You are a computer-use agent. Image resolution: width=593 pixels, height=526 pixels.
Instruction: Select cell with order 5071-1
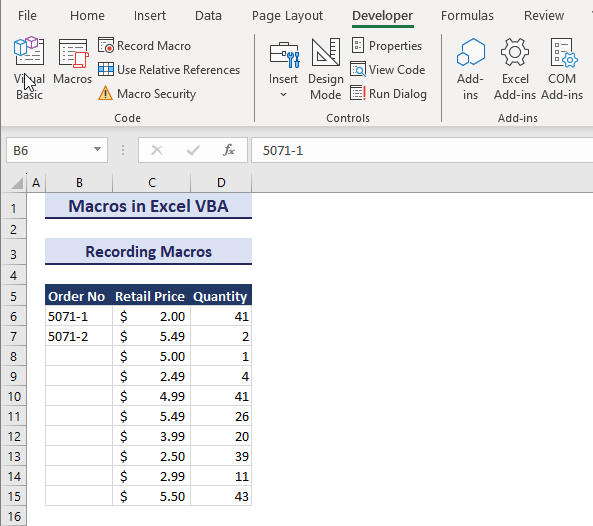click(x=79, y=316)
